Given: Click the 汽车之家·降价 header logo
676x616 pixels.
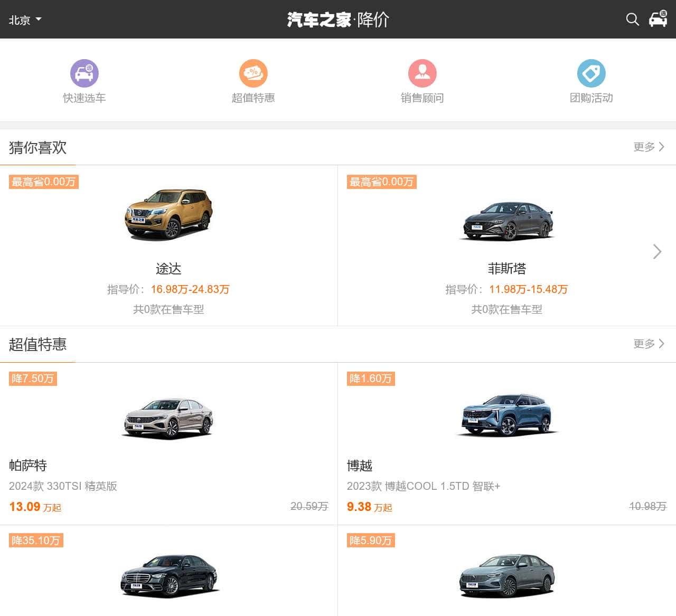Looking at the screenshot, I should pos(338,20).
